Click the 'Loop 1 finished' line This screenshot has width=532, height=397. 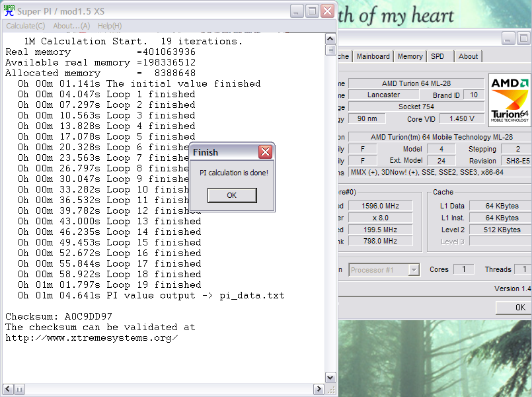pos(106,94)
